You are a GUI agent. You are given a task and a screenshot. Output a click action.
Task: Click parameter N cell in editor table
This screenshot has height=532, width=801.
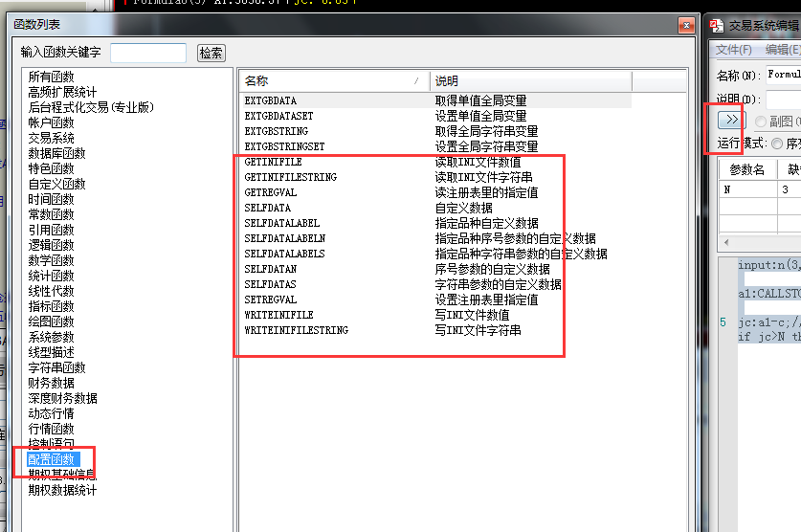point(747,189)
